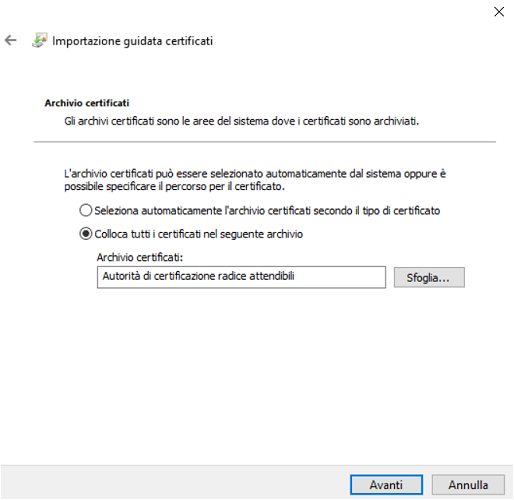Click label text 'Colloca tutti i certificati nel seguente archivio'
This screenshot has height=500, width=514.
tap(199, 234)
